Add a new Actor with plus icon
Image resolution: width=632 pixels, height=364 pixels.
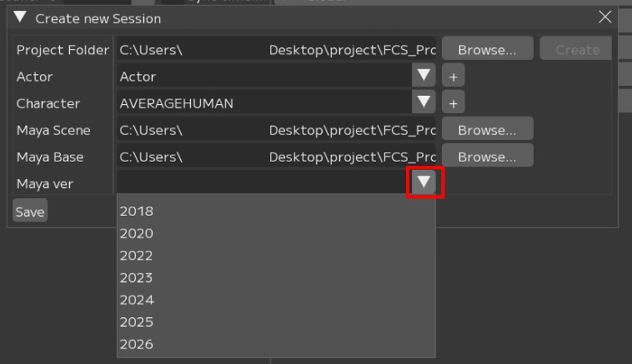[453, 77]
